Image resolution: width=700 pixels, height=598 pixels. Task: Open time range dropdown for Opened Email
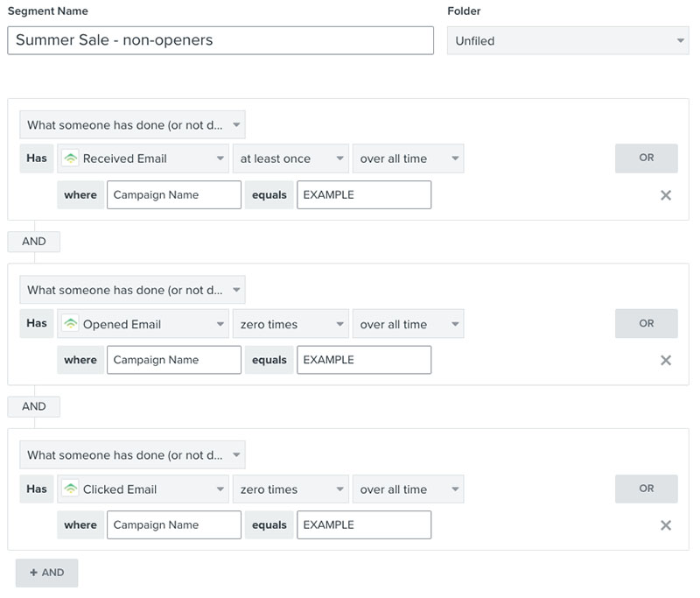coord(408,324)
